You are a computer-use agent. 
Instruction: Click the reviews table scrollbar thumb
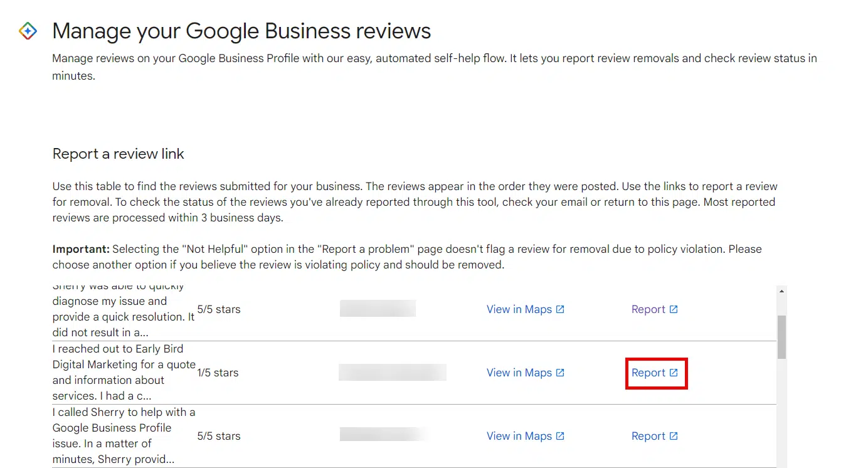(x=781, y=337)
